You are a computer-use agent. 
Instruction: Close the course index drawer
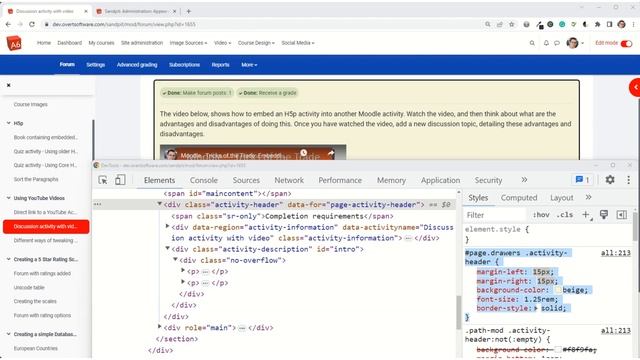pyautogui.click(x=9, y=85)
